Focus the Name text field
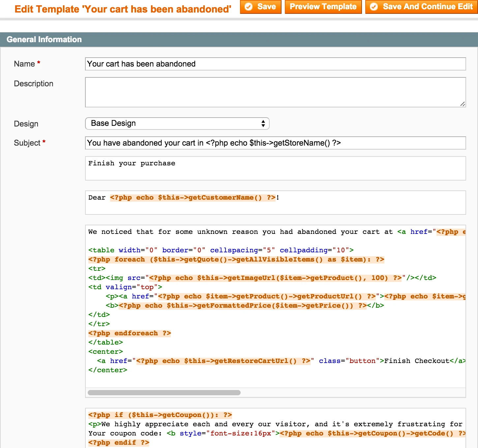This screenshot has width=478, height=448. (x=275, y=64)
